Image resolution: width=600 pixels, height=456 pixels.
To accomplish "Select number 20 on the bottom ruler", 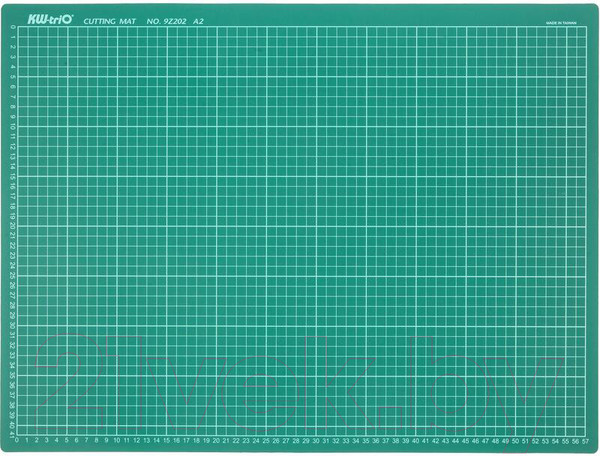I will coord(217,441).
